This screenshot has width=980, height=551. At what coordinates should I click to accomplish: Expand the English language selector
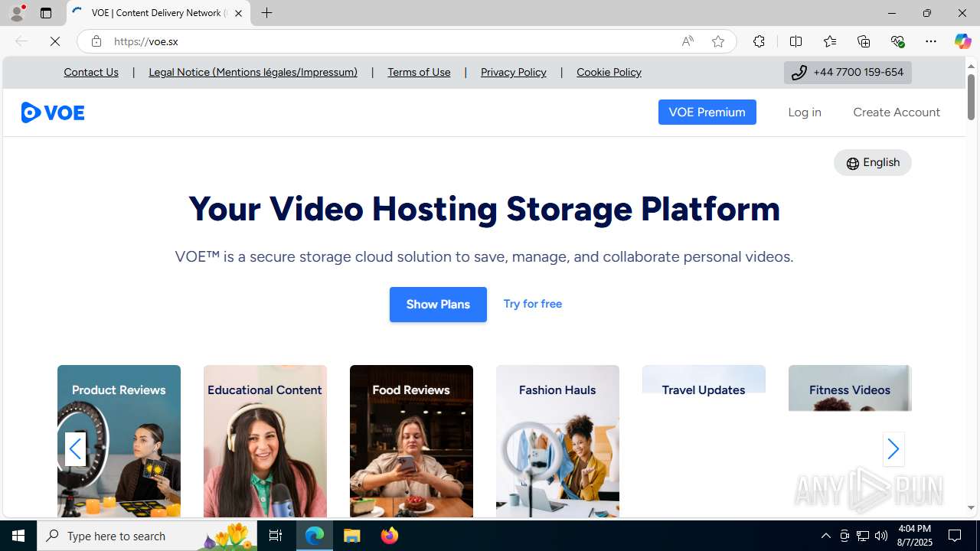pos(873,162)
